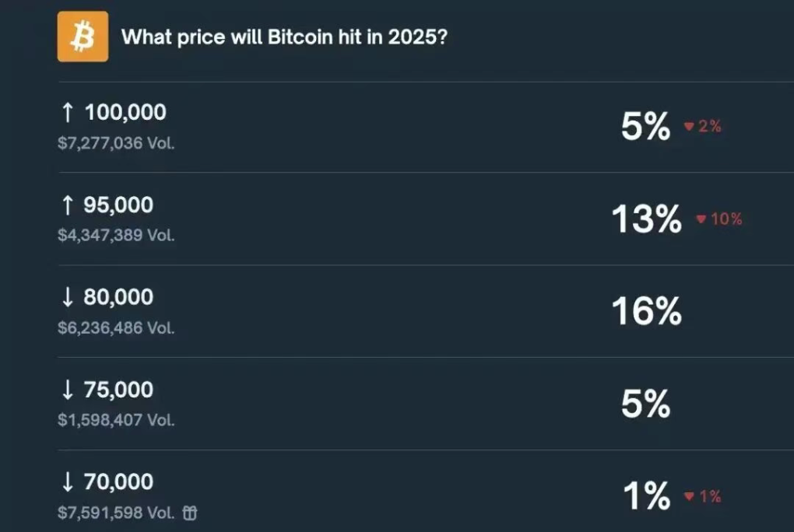Viewport: 794px width, 532px height.
Task: Click the up arrow beside the 95,000 outcome
Action: [69, 205]
